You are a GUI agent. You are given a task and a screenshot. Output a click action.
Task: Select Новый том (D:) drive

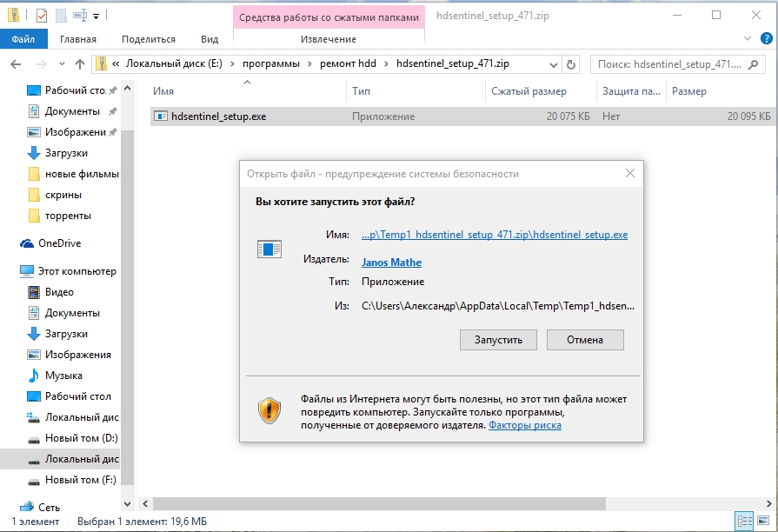81,438
